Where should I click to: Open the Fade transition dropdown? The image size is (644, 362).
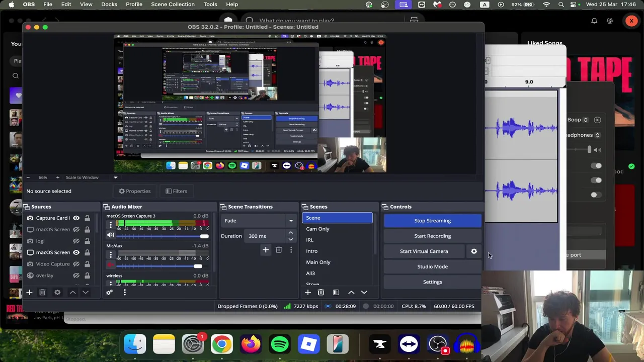[x=259, y=221]
